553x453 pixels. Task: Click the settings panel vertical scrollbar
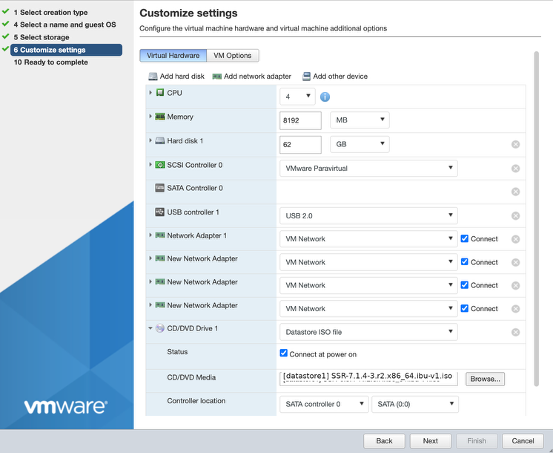point(536,219)
